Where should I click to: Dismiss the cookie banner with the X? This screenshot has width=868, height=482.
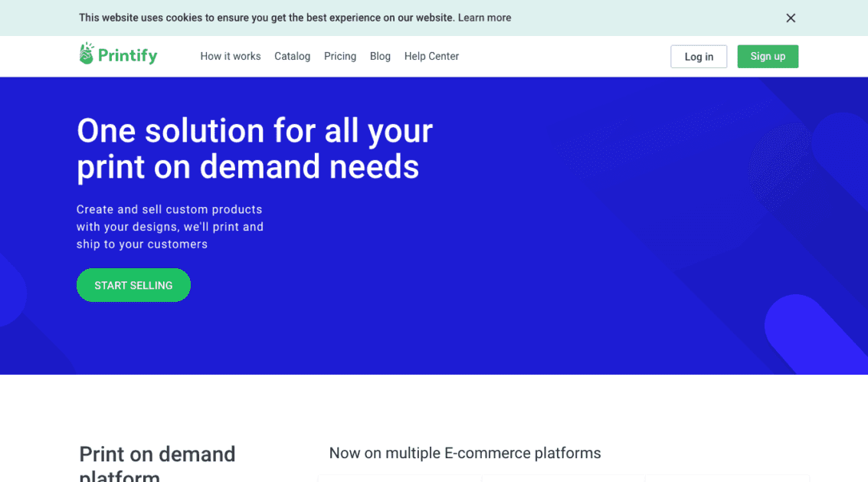coord(791,18)
